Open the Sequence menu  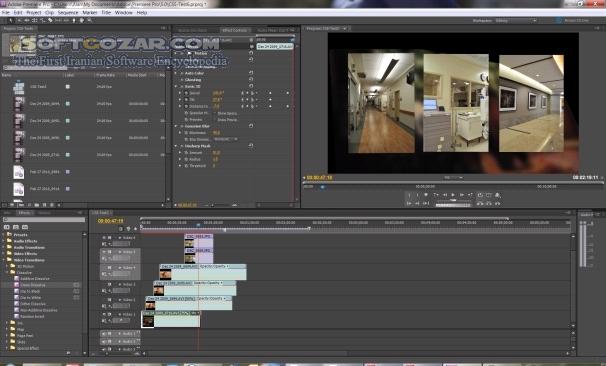(68, 13)
